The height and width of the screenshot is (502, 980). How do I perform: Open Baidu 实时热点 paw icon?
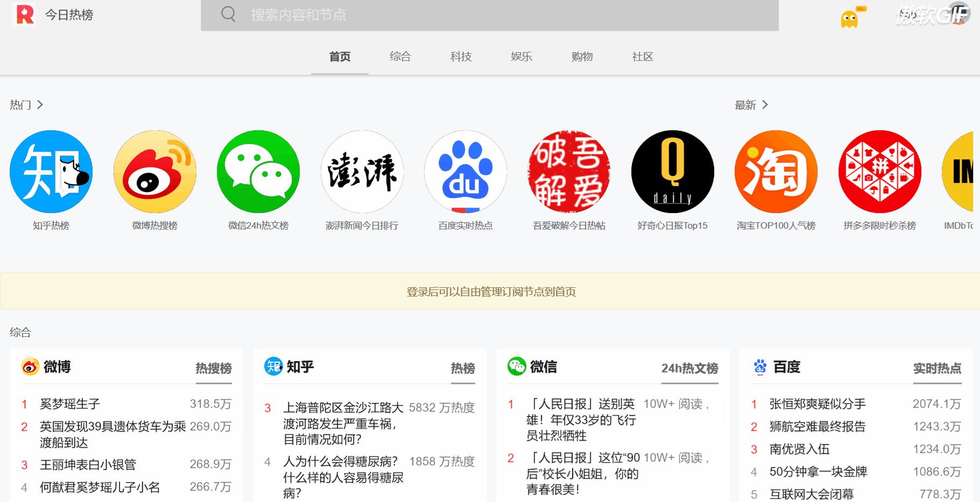pos(466,171)
